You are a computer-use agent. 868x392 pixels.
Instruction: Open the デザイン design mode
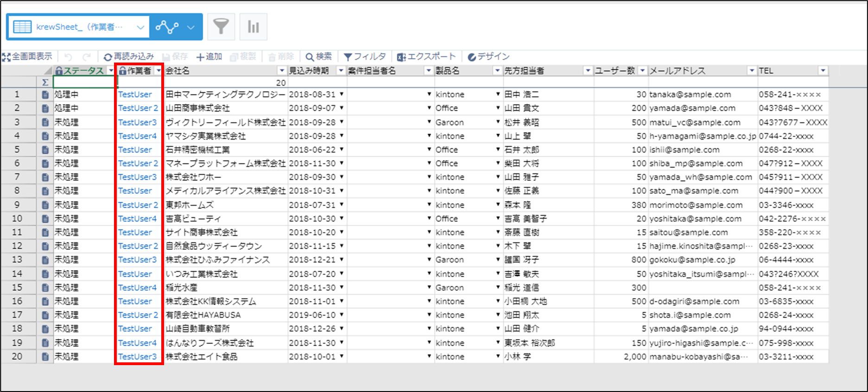pyautogui.click(x=488, y=57)
